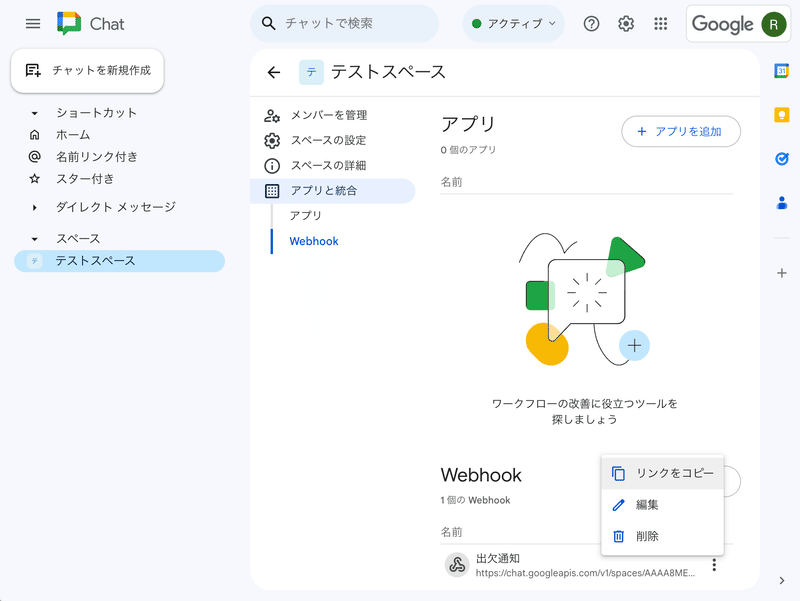Click the pencil icon beside 編集
800x601 pixels.
[618, 505]
